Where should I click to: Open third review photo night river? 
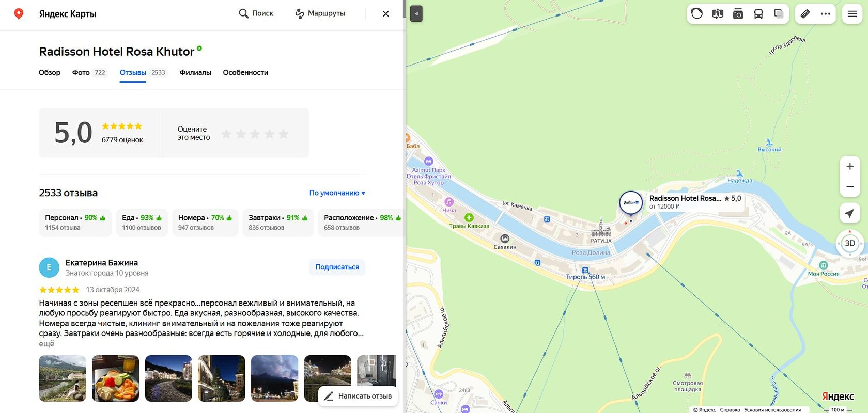pyautogui.click(x=168, y=378)
